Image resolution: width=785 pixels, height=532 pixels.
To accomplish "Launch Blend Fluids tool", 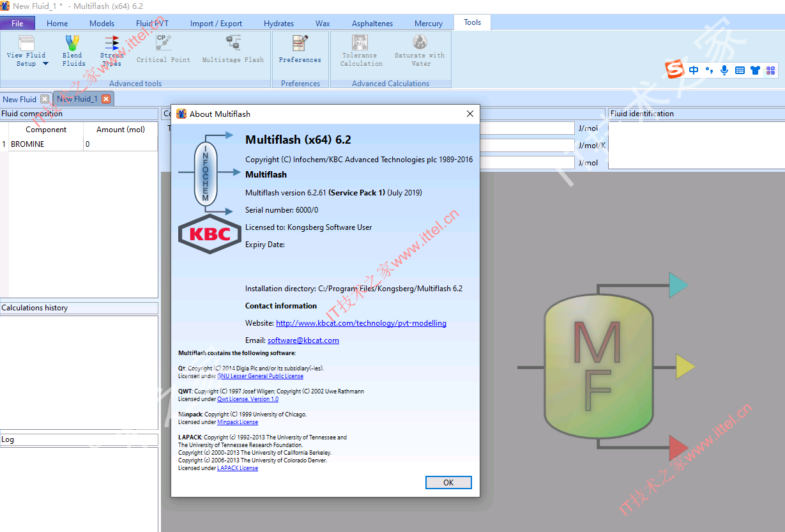I will 73,51.
